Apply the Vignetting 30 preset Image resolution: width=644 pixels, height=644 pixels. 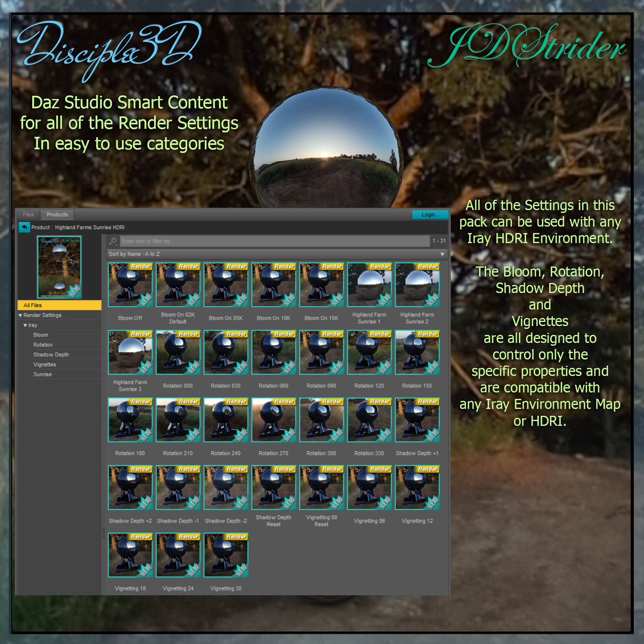coord(226,555)
